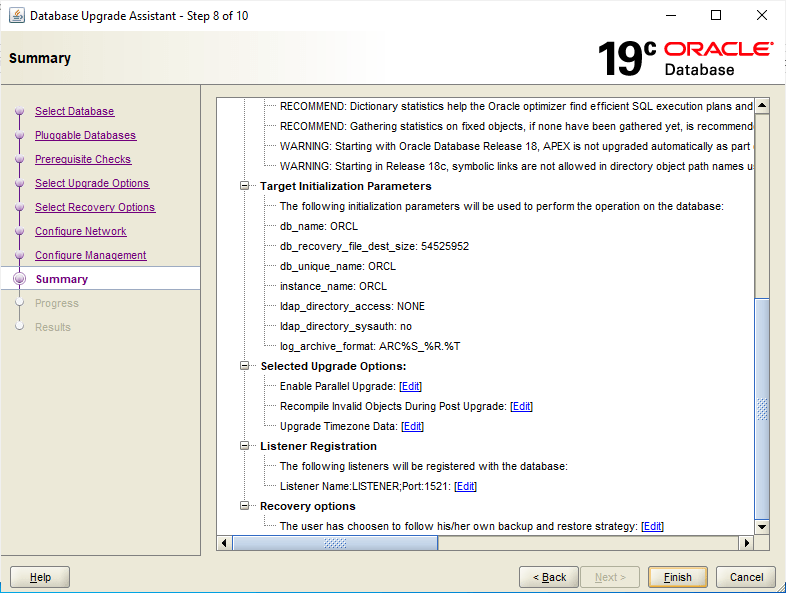Viewport: 786px width, 593px height.
Task: Maximize the Database Upgrade Assistant window
Action: [x=716, y=16]
